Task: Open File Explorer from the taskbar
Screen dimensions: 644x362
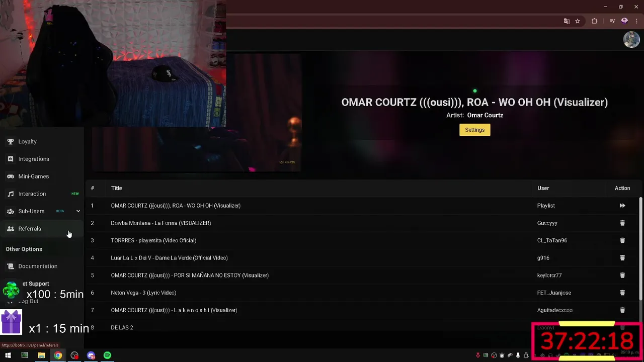Action: coord(41,355)
